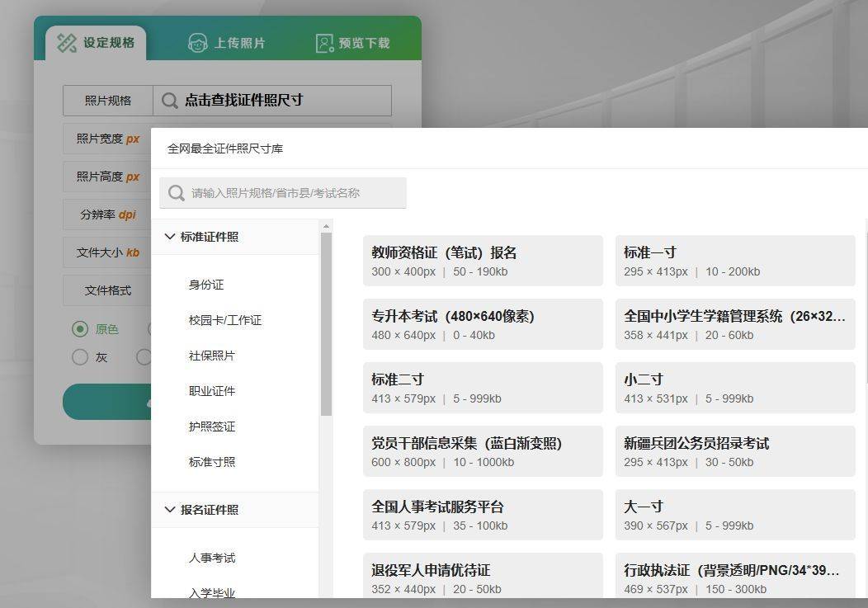Open the 预览下载 tab
This screenshot has height=608, width=868.
[x=352, y=43]
